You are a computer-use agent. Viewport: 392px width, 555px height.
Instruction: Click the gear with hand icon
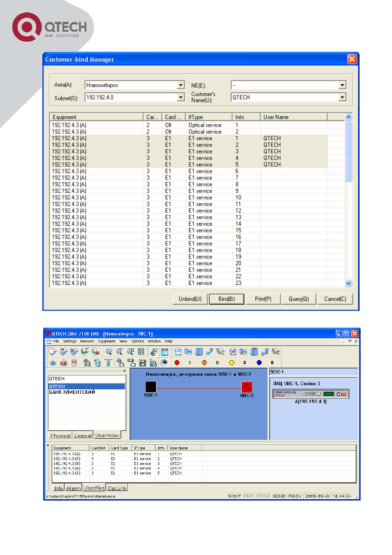pos(120,363)
